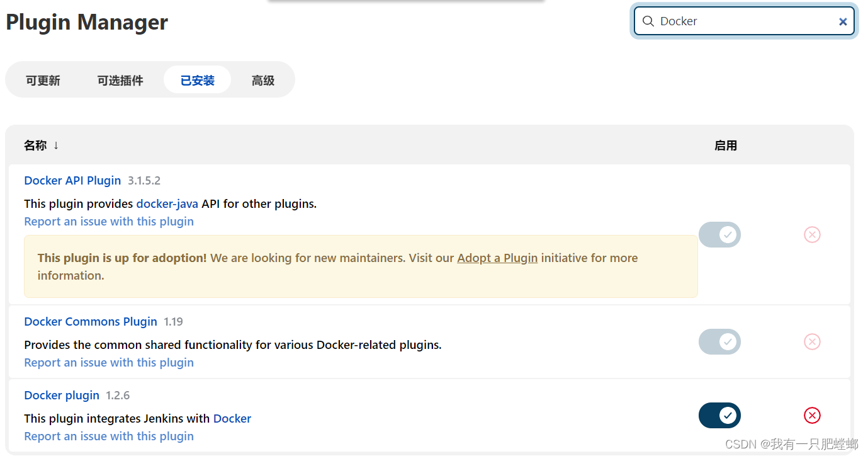Viewport: 868px width, 456px height.
Task: Uninstall Docker API Plugin
Action: (812, 235)
